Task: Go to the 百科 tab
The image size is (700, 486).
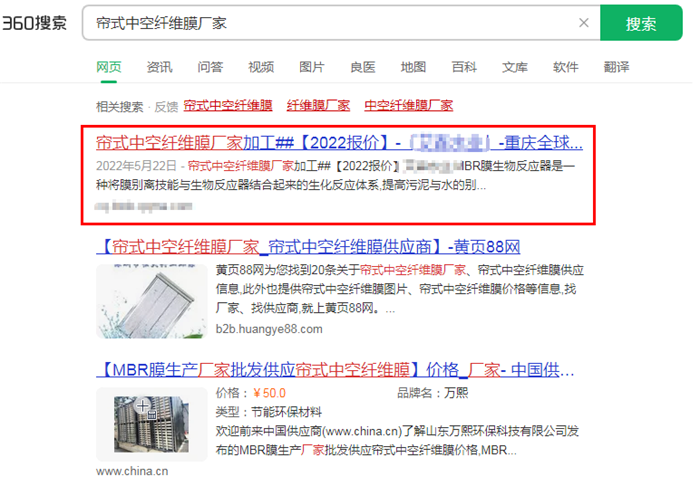Action: tap(464, 67)
